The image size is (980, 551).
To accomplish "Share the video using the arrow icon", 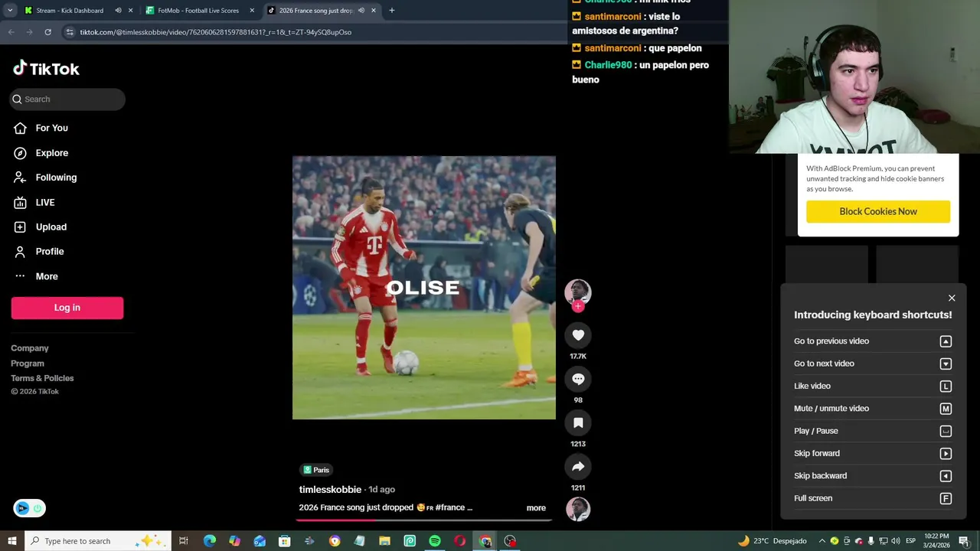I will coord(578,466).
